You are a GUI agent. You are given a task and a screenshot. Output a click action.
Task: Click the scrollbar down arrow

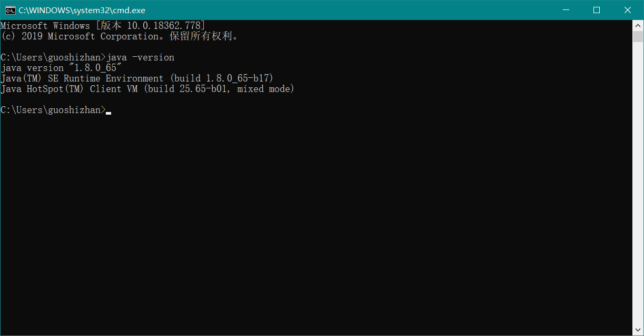638,330
